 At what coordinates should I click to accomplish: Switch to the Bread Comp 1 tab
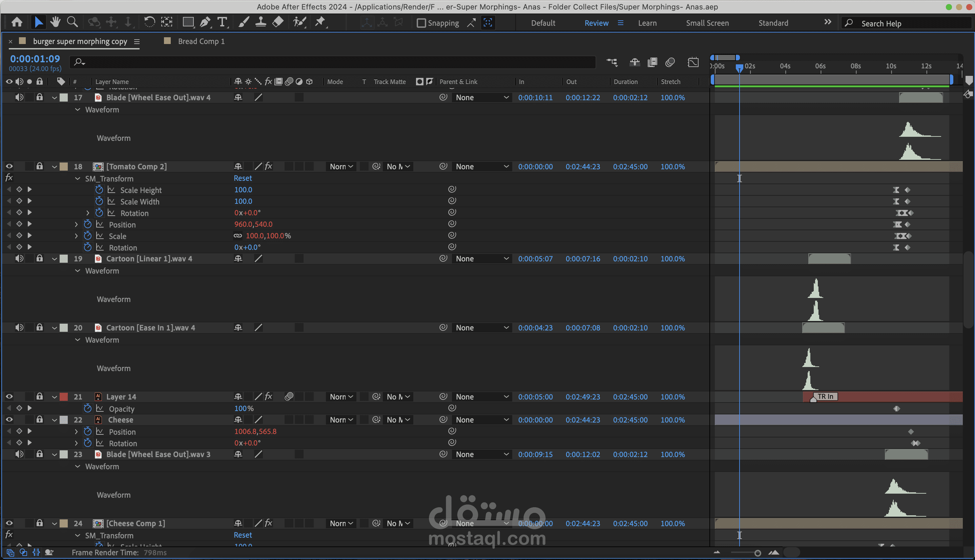click(x=201, y=42)
